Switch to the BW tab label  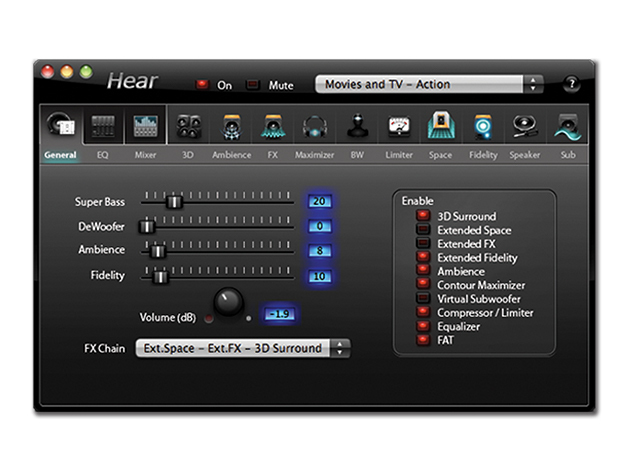(357, 155)
